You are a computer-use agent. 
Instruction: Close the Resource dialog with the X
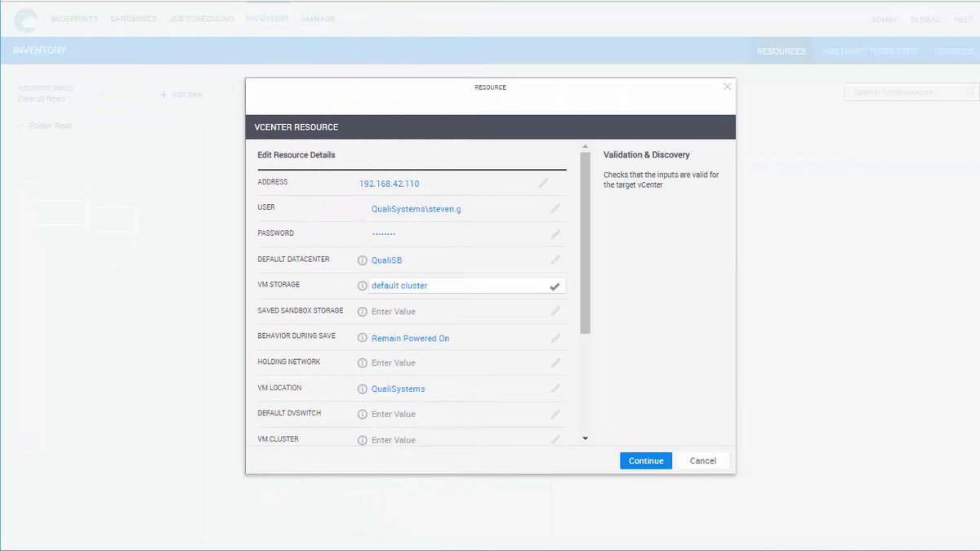727,87
